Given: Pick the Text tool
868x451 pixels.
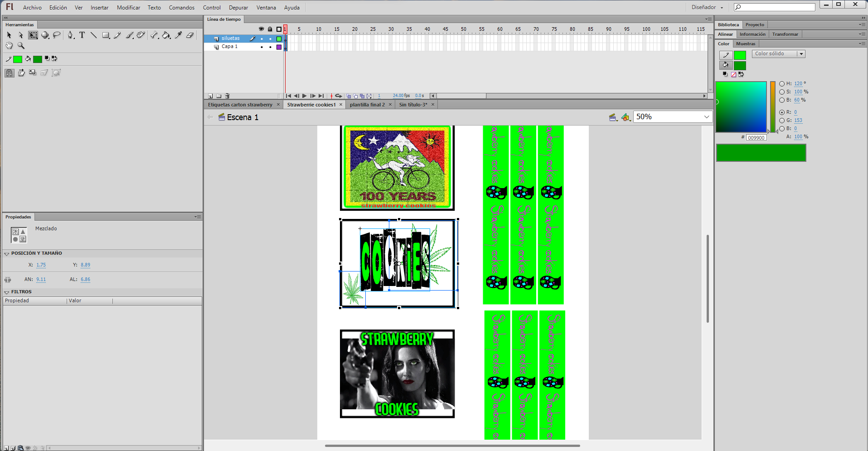Looking at the screenshot, I should coord(82,35).
